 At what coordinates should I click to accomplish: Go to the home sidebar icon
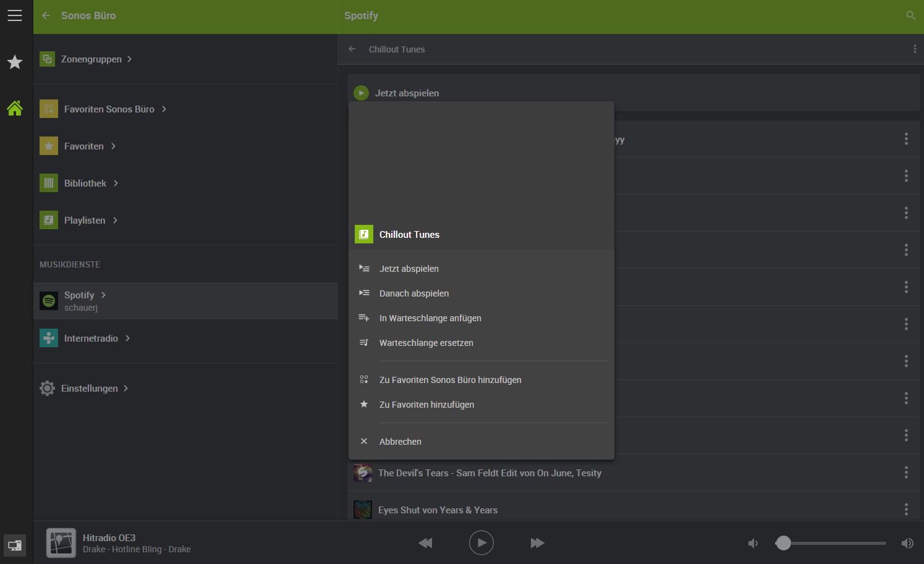pos(15,108)
